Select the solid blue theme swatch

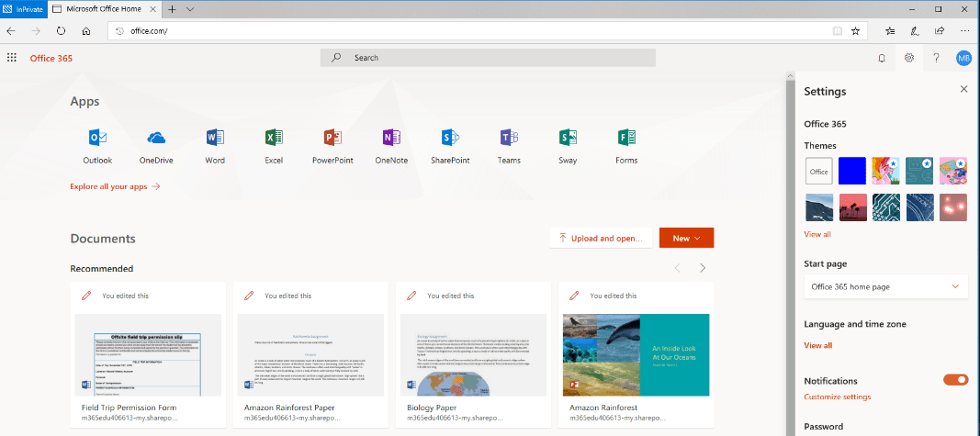pos(852,171)
